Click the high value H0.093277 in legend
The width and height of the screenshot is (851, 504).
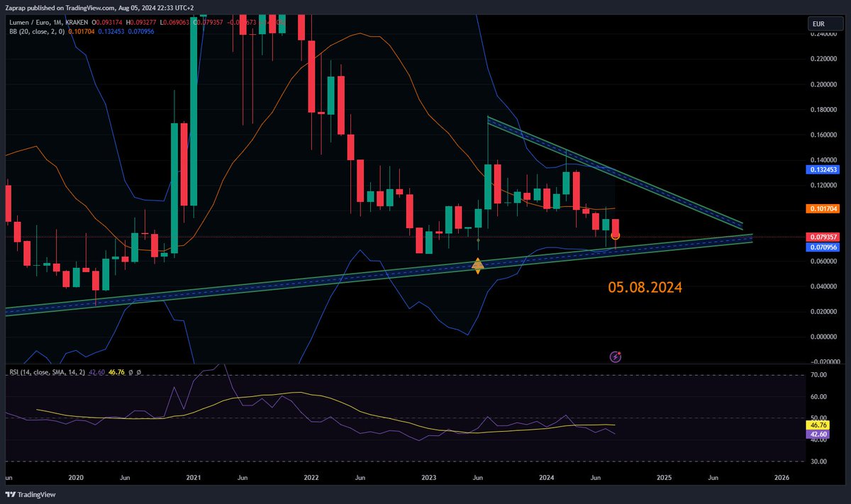point(141,23)
